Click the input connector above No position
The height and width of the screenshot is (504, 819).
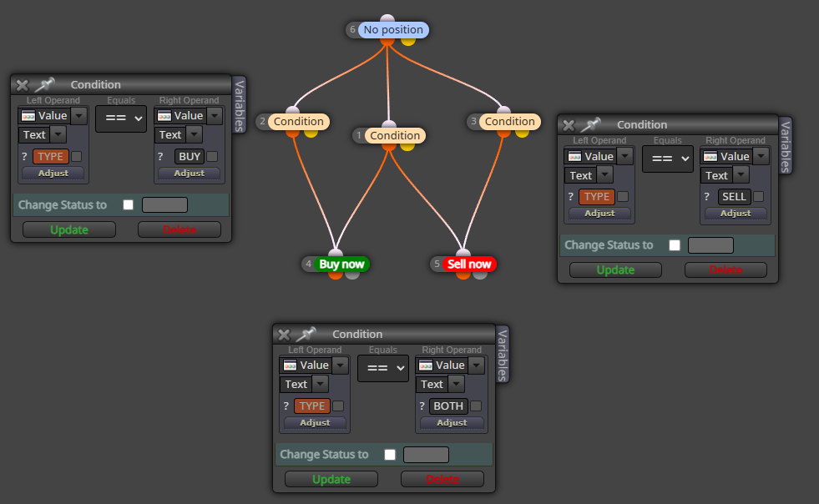387,19
